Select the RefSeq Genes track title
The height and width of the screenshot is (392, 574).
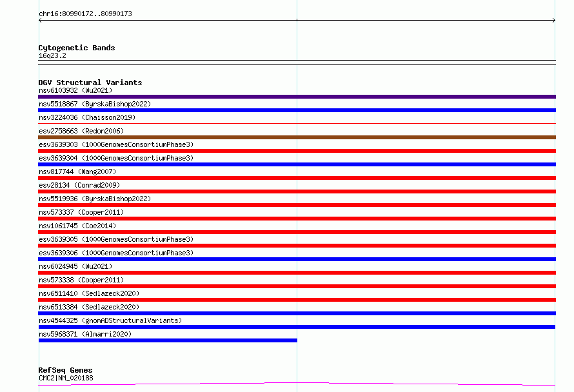click(x=65, y=370)
